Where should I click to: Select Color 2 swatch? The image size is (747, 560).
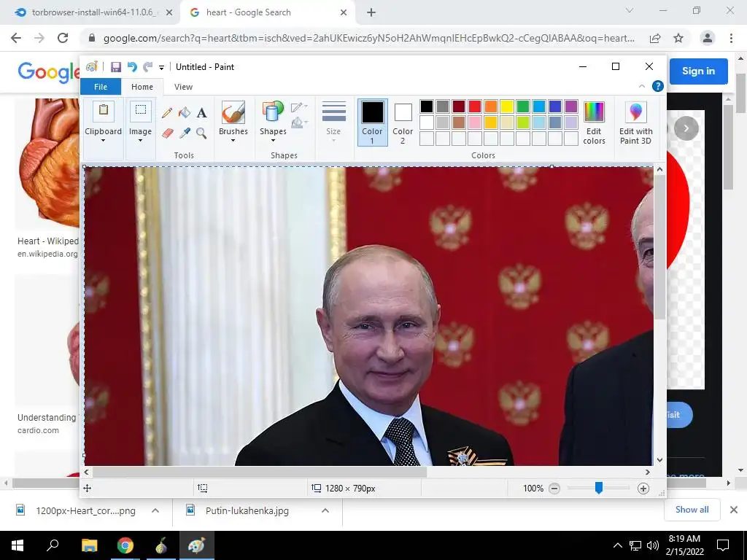[x=403, y=122]
